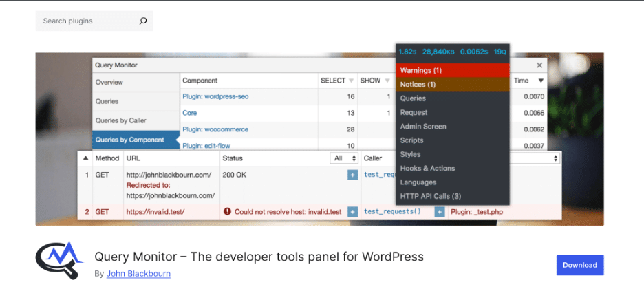This screenshot has height=300, width=644.
Task: Click the 28 SELECT count for woocommerce
Action: (350, 129)
